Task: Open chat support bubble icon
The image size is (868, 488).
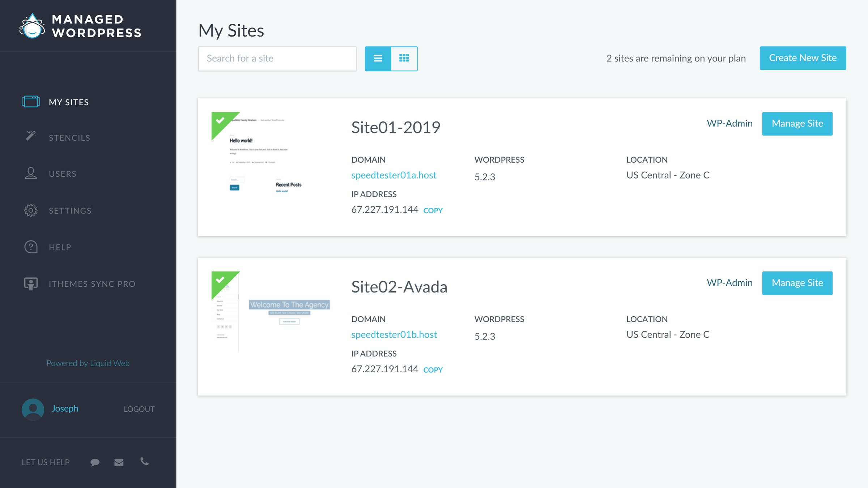Action: (95, 462)
